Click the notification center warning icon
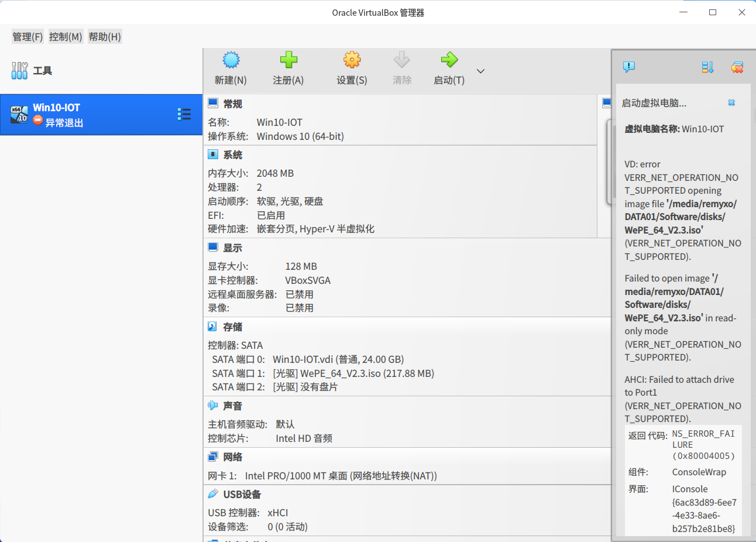The width and height of the screenshot is (756, 542). (629, 67)
